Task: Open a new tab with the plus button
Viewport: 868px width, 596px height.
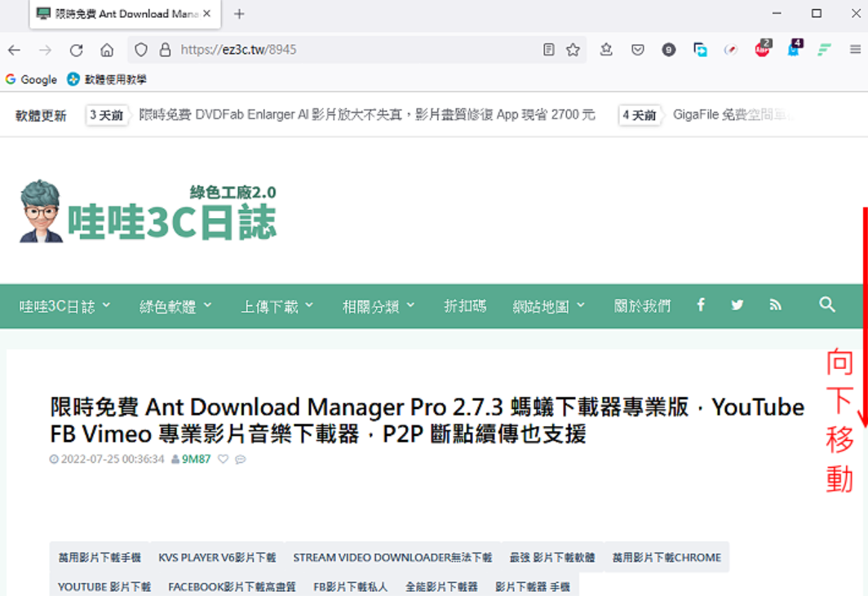Action: pyautogui.click(x=239, y=14)
